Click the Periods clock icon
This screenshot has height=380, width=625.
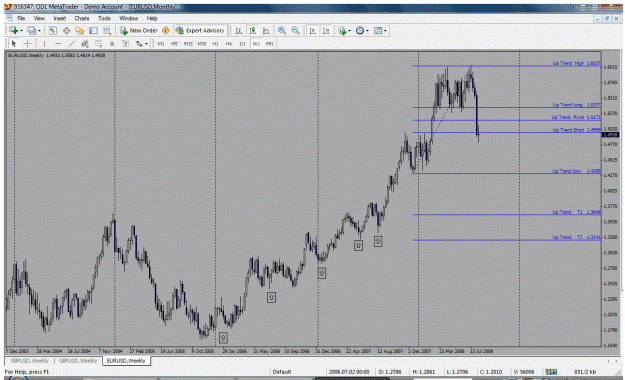[360, 31]
